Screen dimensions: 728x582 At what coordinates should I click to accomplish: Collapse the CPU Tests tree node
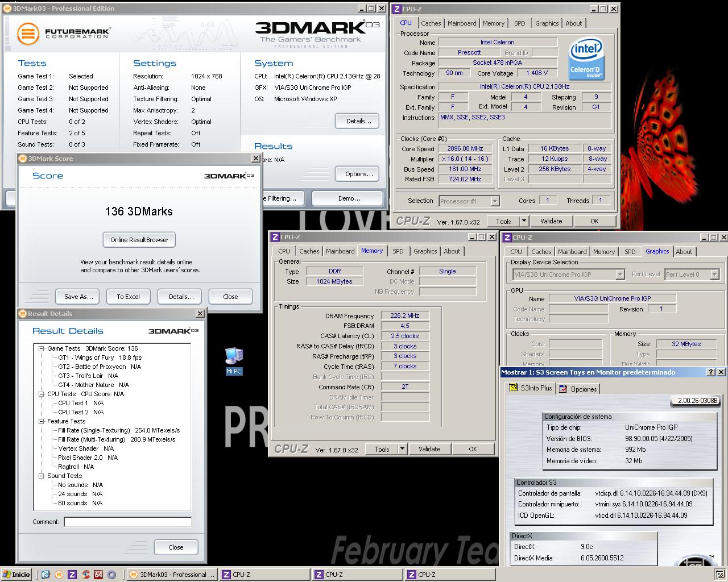click(42, 394)
